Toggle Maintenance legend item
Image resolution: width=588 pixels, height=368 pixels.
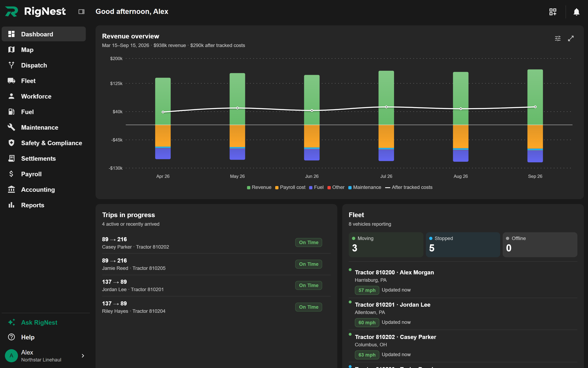364,187
